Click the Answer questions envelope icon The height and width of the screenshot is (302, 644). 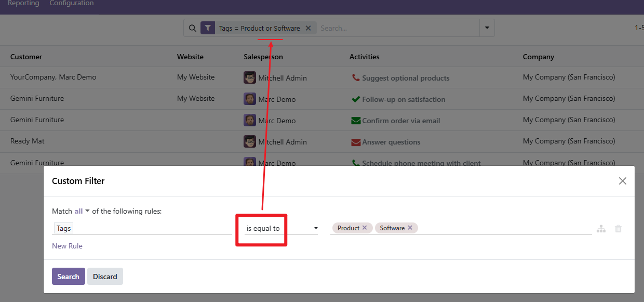point(356,142)
